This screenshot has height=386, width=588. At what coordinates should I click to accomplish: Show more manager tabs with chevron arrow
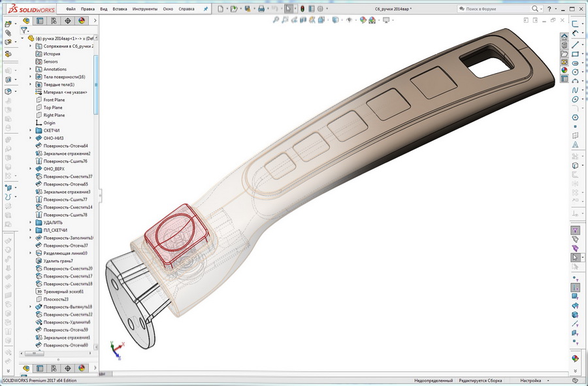tap(95, 21)
